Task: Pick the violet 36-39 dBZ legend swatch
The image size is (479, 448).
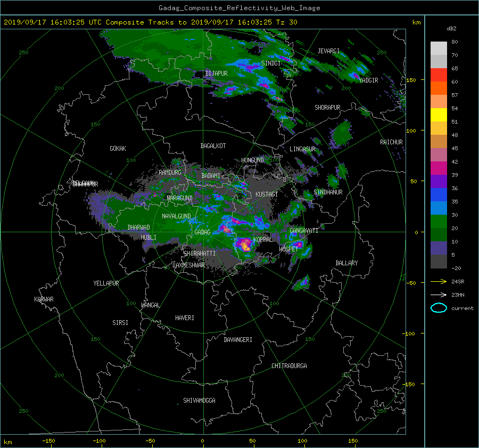Action: tap(439, 182)
